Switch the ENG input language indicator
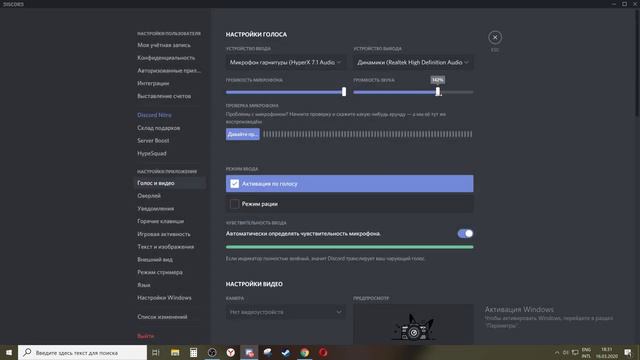Image resolution: width=640 pixels, height=360 pixels. tap(586, 353)
